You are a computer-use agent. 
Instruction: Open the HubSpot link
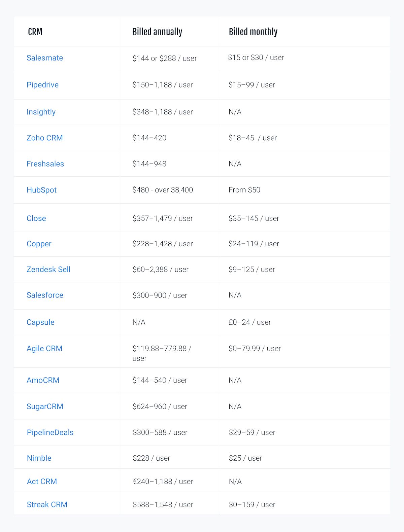point(41,190)
